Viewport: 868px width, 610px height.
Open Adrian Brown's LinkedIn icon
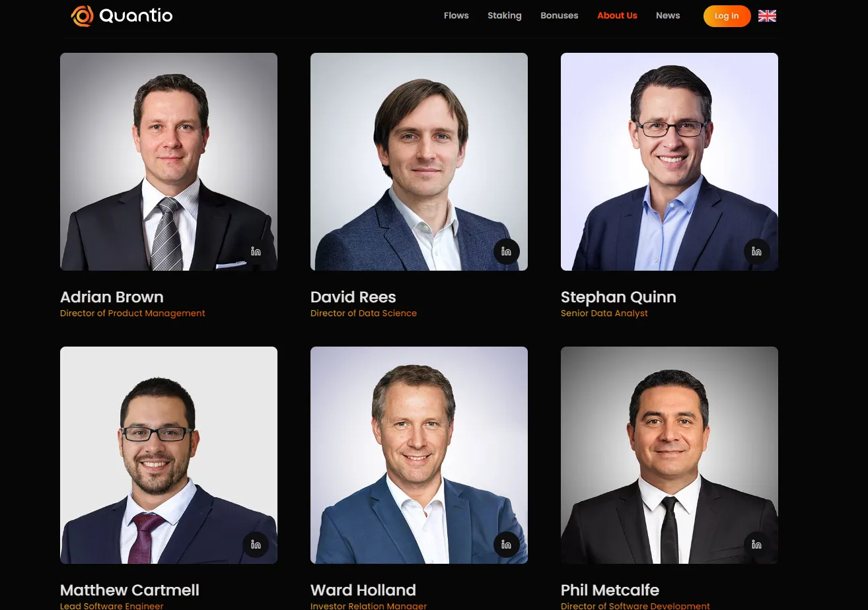click(x=256, y=252)
